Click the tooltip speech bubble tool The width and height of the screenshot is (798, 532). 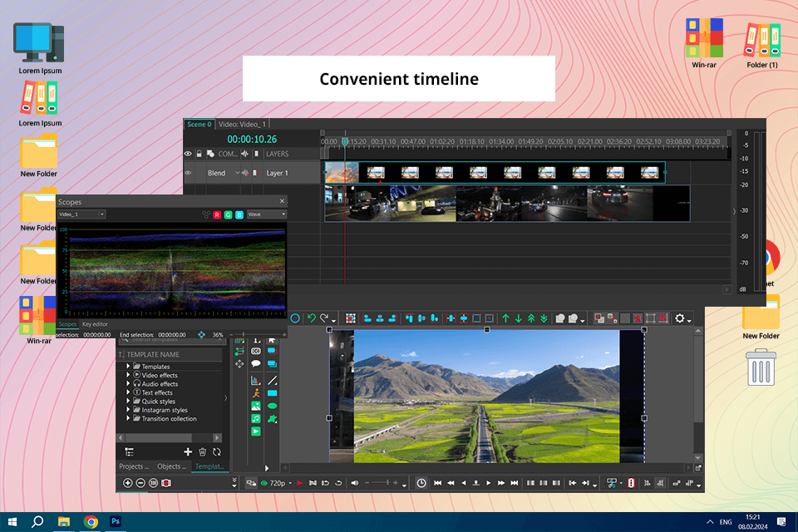tap(255, 363)
